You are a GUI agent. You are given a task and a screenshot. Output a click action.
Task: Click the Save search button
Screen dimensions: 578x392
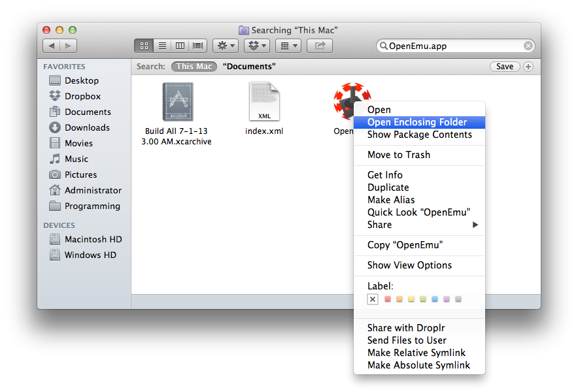point(504,66)
